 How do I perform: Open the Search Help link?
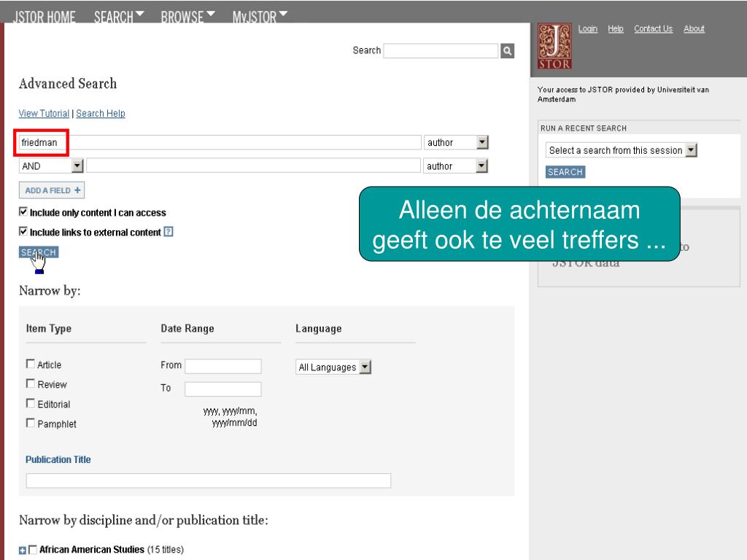(x=101, y=113)
